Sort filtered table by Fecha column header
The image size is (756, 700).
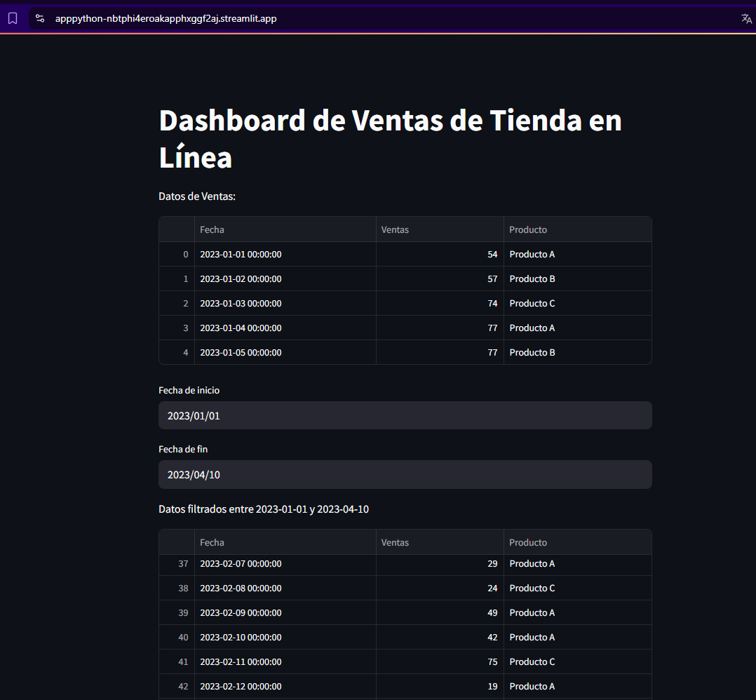click(285, 542)
